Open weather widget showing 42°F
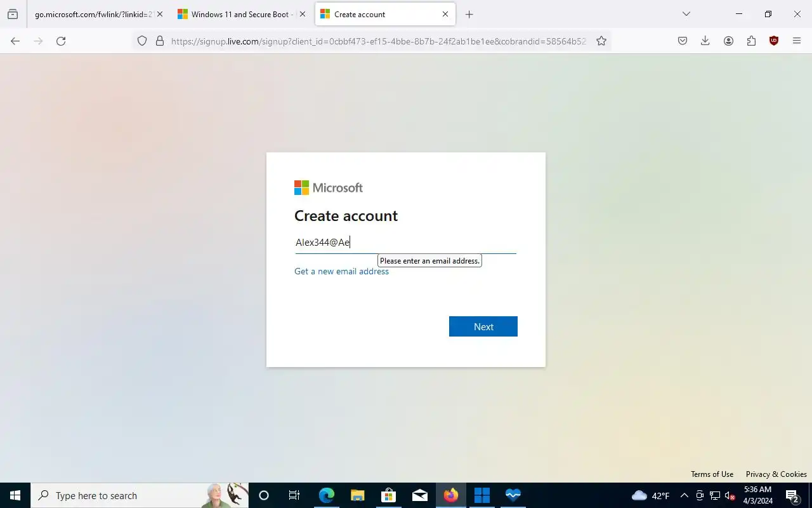The height and width of the screenshot is (508, 812). point(651,495)
